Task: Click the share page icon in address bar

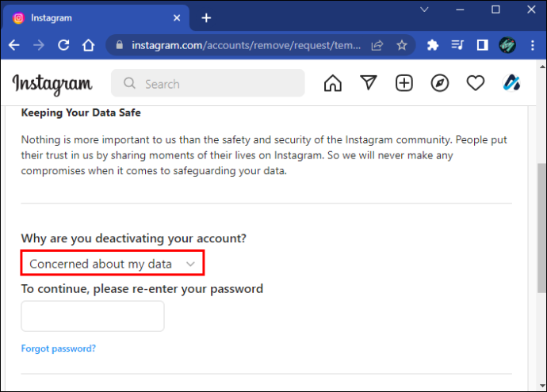Action: click(x=377, y=45)
